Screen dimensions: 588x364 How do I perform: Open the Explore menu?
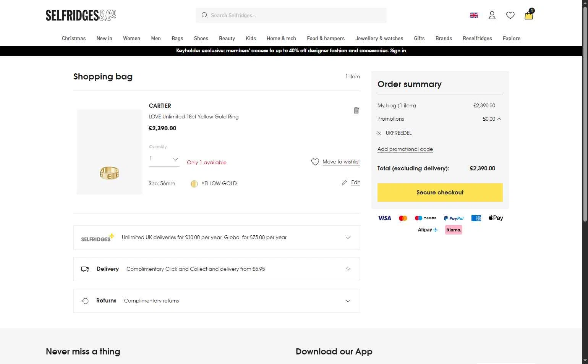click(x=512, y=38)
